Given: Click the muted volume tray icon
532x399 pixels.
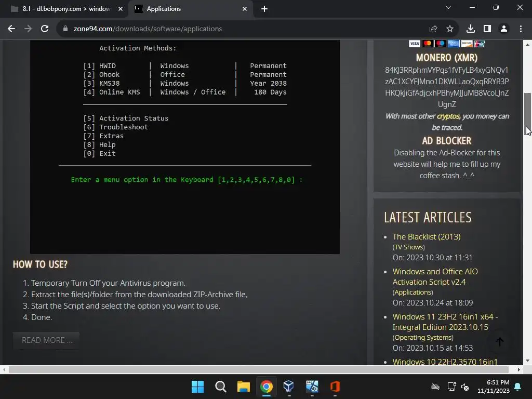Looking at the screenshot, I should pos(465,387).
